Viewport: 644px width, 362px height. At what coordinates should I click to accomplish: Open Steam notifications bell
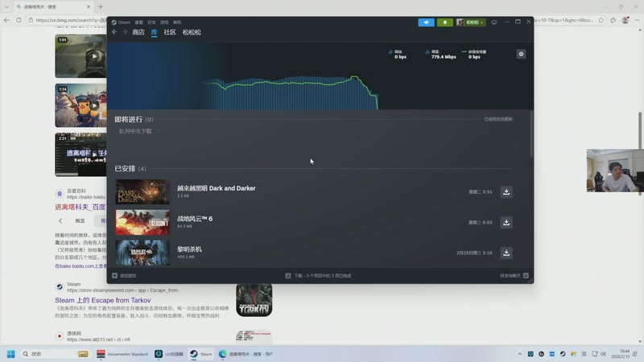pyautogui.click(x=445, y=23)
